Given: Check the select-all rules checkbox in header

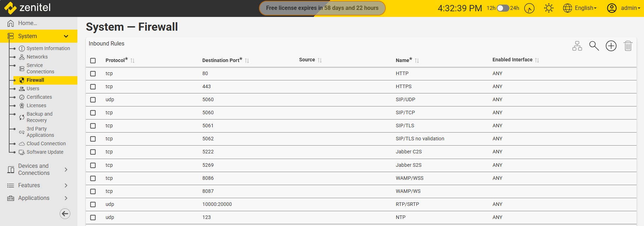Looking at the screenshot, I should tap(93, 61).
